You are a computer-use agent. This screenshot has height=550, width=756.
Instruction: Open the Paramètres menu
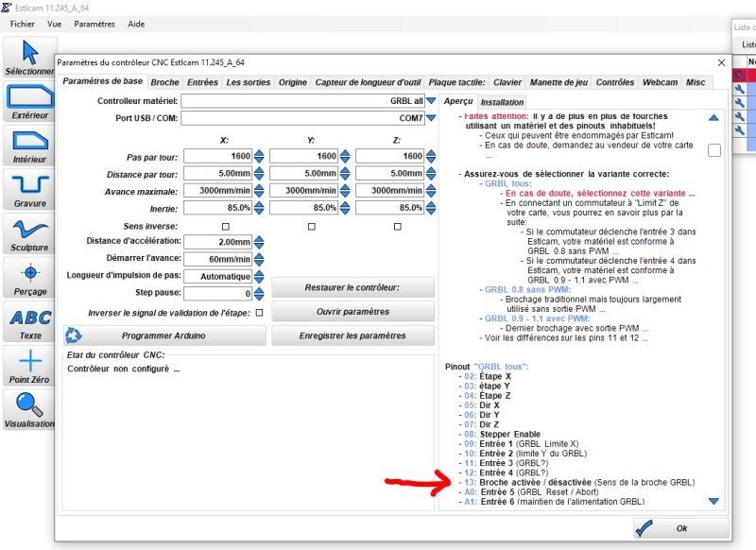pos(94,25)
